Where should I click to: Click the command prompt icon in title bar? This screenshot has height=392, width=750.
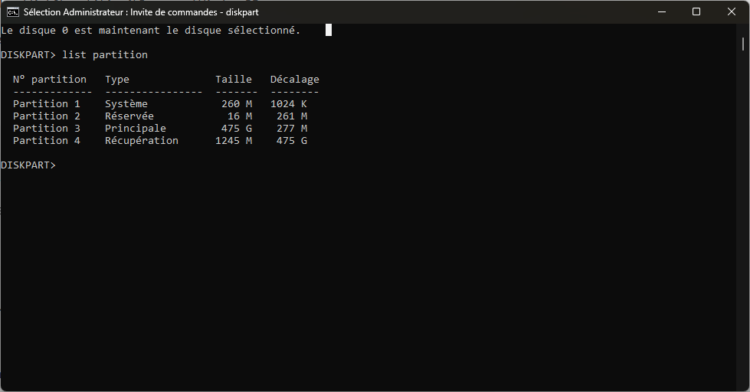tap(12, 12)
